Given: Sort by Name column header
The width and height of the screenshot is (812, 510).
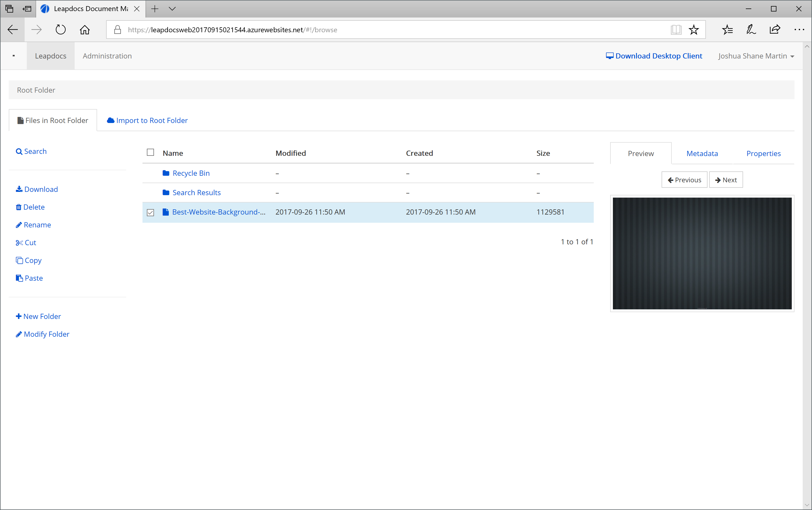Looking at the screenshot, I should tap(173, 153).
